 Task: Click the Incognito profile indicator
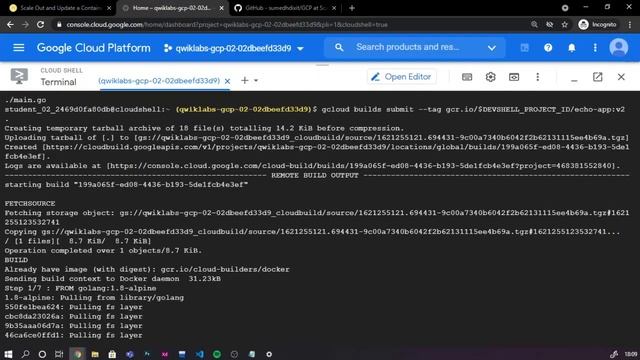click(598, 24)
